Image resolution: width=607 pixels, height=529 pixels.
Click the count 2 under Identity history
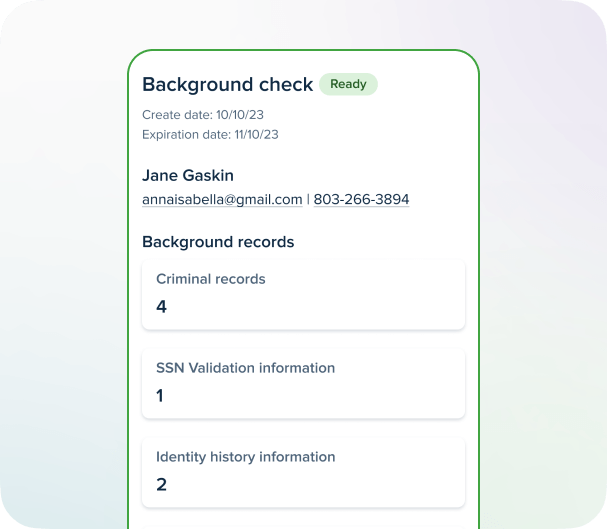pos(161,485)
